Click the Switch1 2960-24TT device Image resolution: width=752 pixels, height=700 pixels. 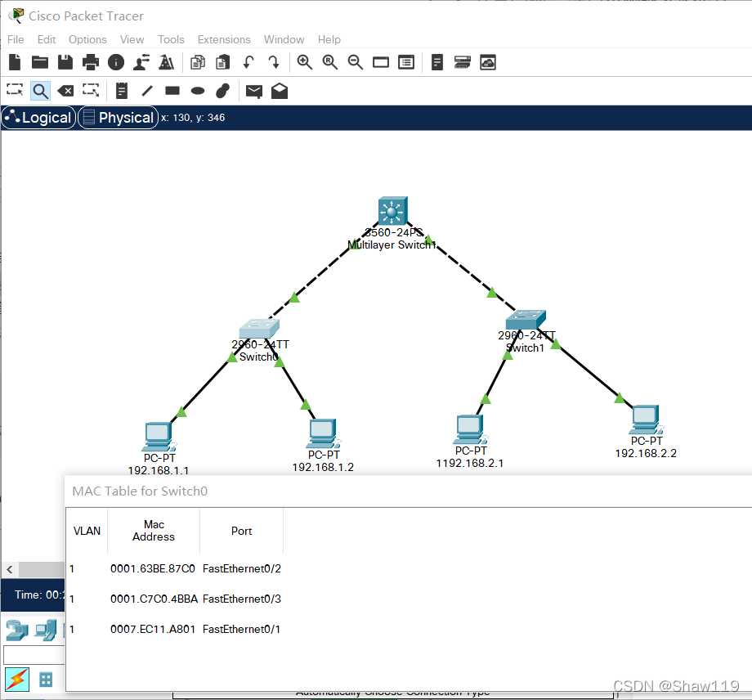[526, 320]
